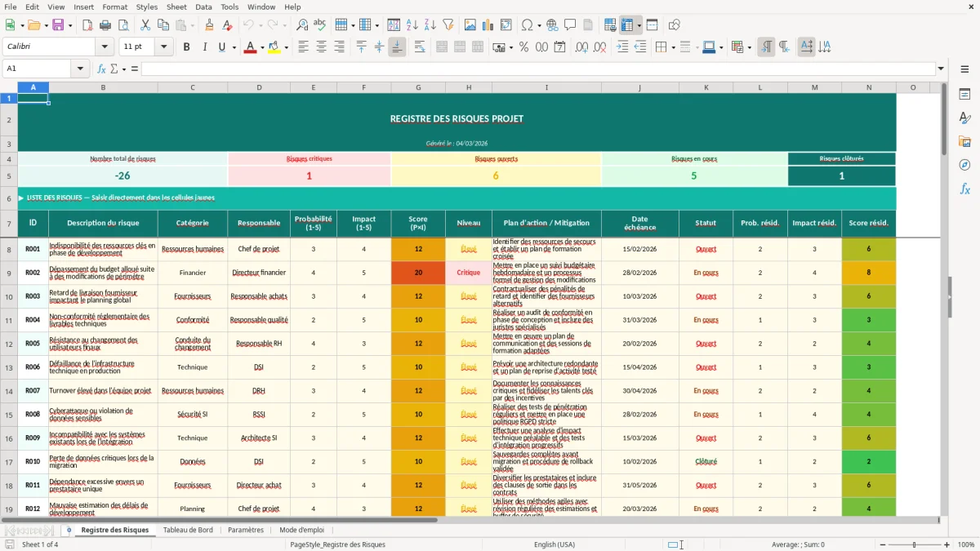Click the zoom in plus button
Screen dimensions: 980x551
pyautogui.click(x=947, y=544)
